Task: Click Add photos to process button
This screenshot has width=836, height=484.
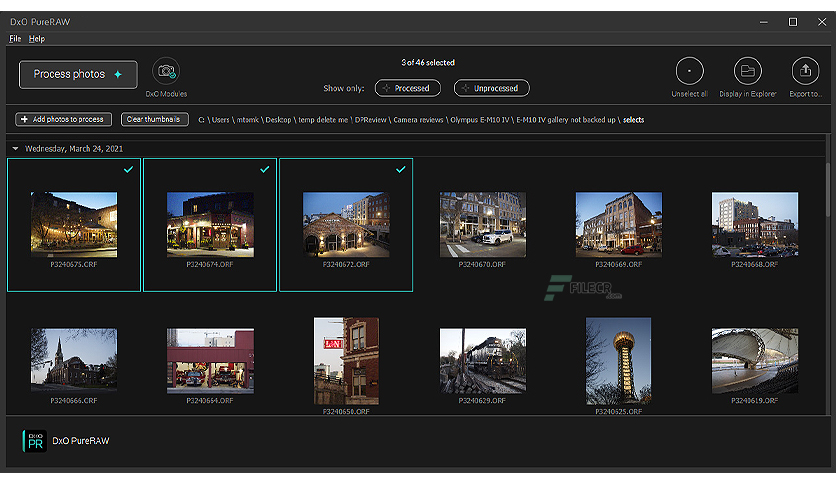Action: (63, 119)
